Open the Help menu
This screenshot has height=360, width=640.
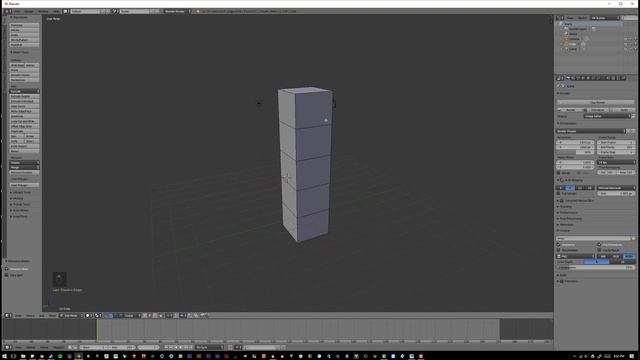[x=56, y=11]
